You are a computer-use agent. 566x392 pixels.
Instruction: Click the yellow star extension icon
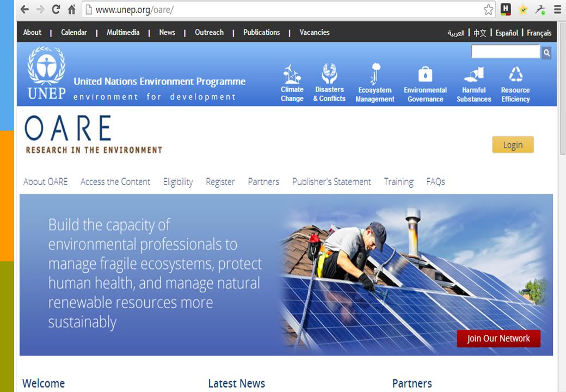[522, 10]
